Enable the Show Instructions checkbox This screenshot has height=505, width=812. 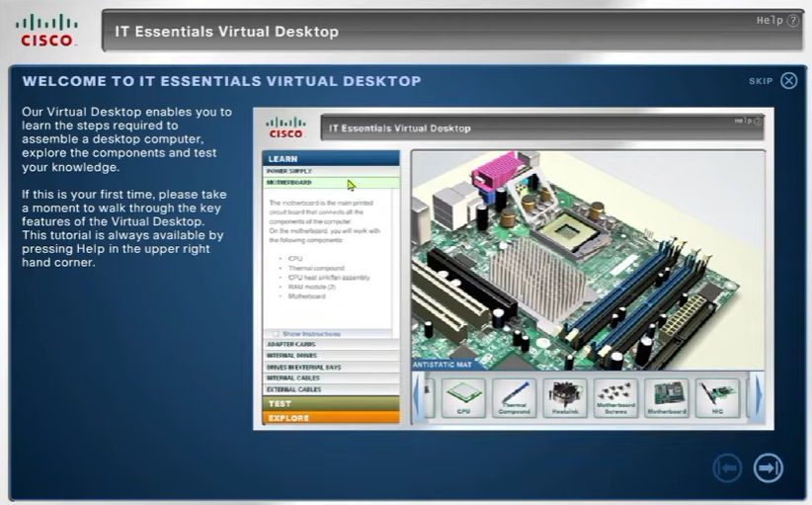coord(276,334)
